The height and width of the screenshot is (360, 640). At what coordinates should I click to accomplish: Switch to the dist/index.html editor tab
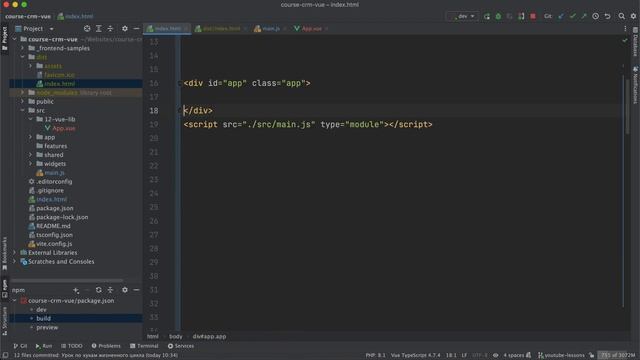[221, 29]
